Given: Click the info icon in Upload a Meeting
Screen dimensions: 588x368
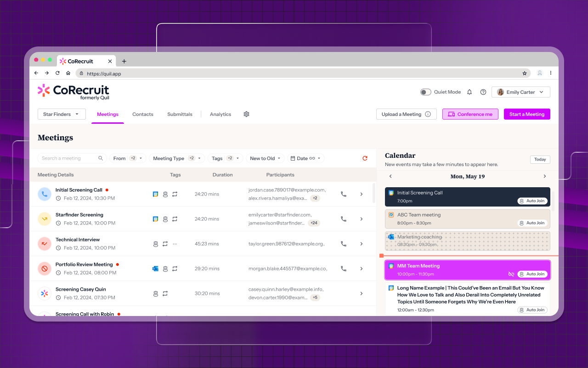Looking at the screenshot, I should click(428, 114).
